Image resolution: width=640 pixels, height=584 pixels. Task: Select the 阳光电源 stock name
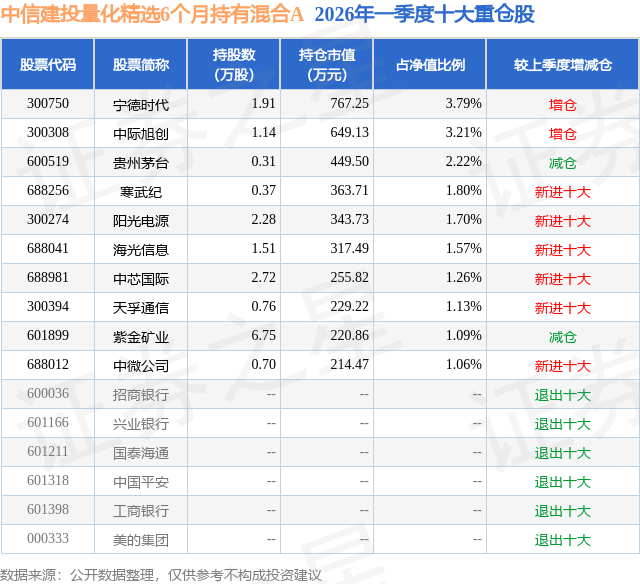pos(141,221)
